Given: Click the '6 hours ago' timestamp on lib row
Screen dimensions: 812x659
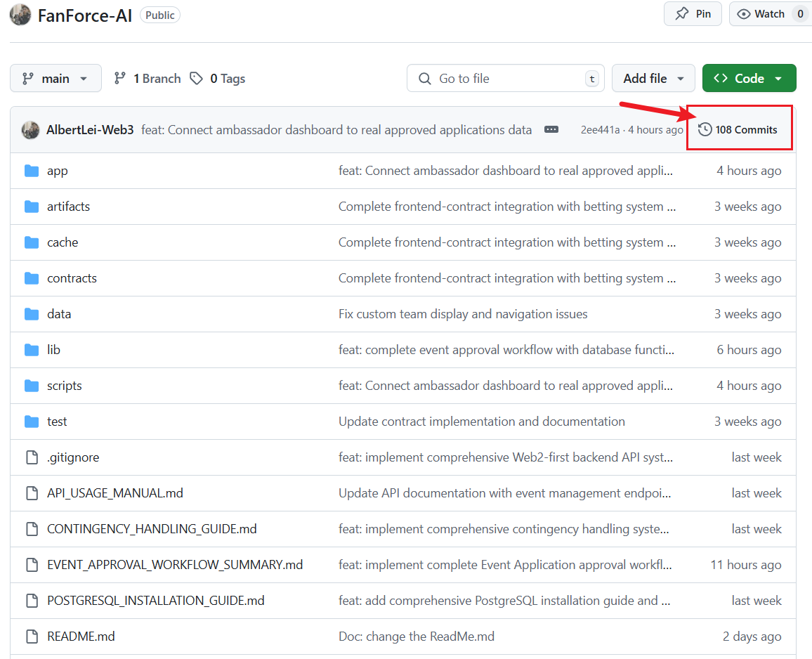Looking at the screenshot, I should pos(749,350).
